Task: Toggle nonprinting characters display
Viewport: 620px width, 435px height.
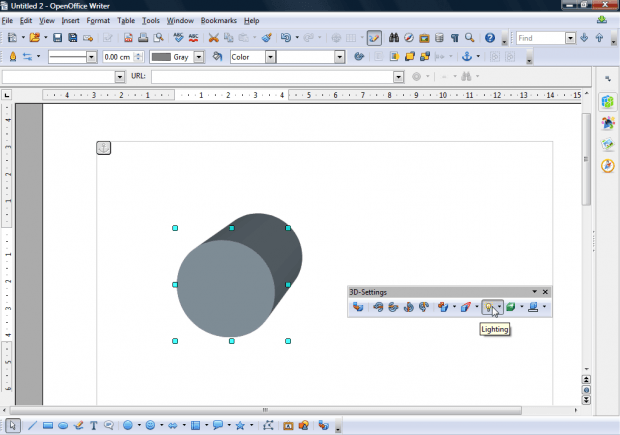Action: coord(453,38)
